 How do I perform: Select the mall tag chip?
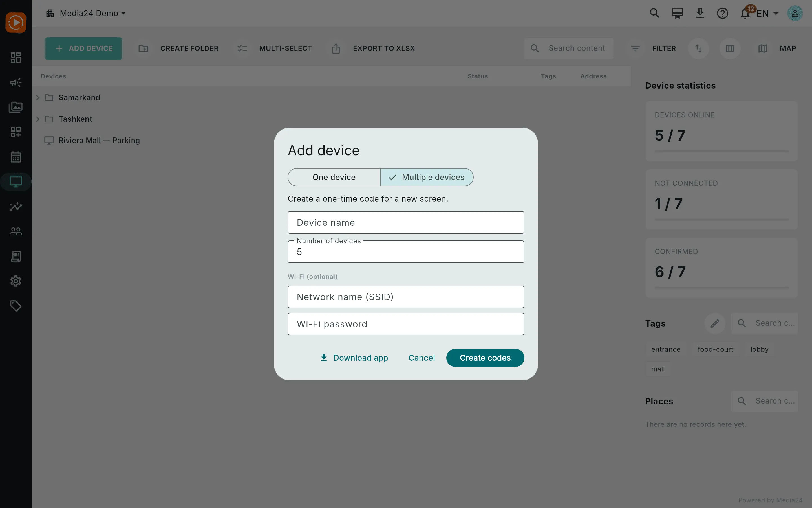658,369
